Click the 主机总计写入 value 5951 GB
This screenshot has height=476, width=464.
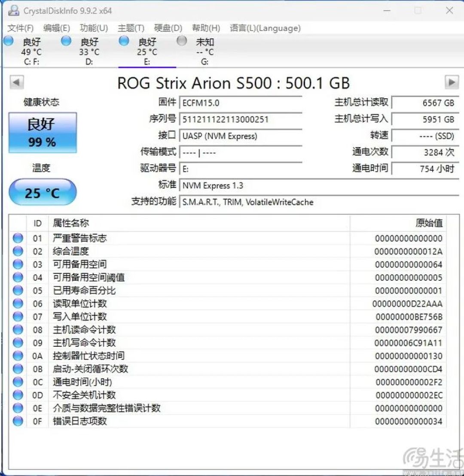[425, 119]
